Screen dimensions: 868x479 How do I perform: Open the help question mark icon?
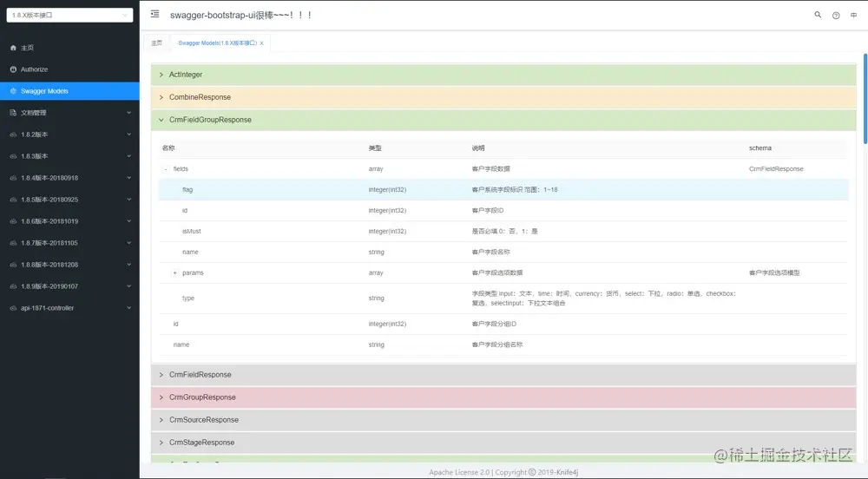(x=836, y=16)
